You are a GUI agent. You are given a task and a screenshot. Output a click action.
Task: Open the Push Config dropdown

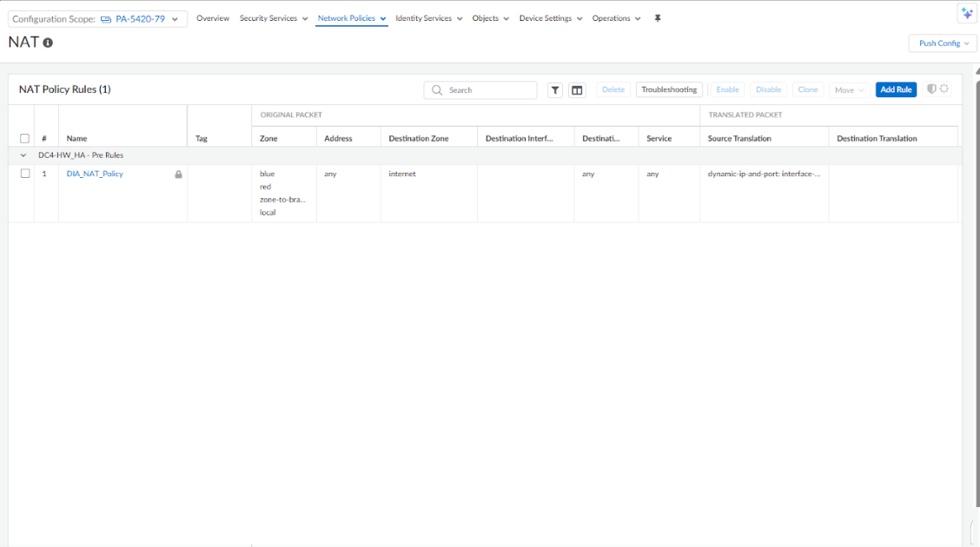point(943,43)
